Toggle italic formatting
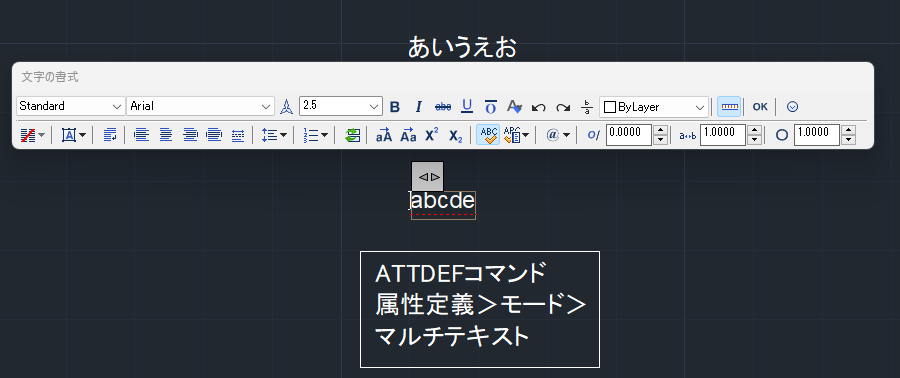Viewport: 900px width, 378px height. (418, 107)
